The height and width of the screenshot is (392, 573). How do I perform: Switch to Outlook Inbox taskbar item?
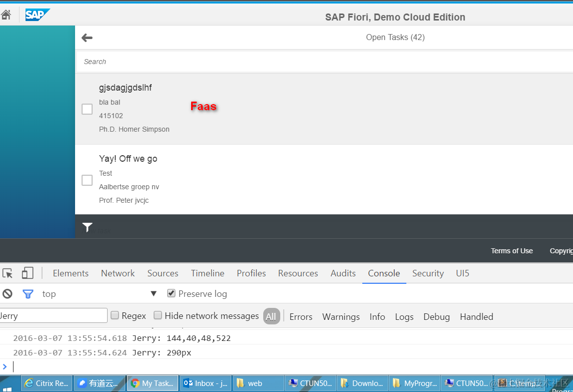click(x=206, y=383)
